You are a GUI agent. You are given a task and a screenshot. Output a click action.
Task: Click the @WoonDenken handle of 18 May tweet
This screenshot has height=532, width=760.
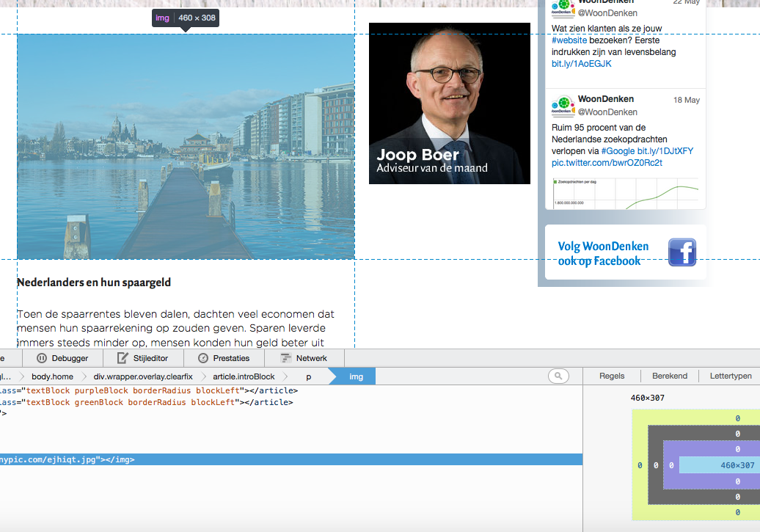point(607,112)
